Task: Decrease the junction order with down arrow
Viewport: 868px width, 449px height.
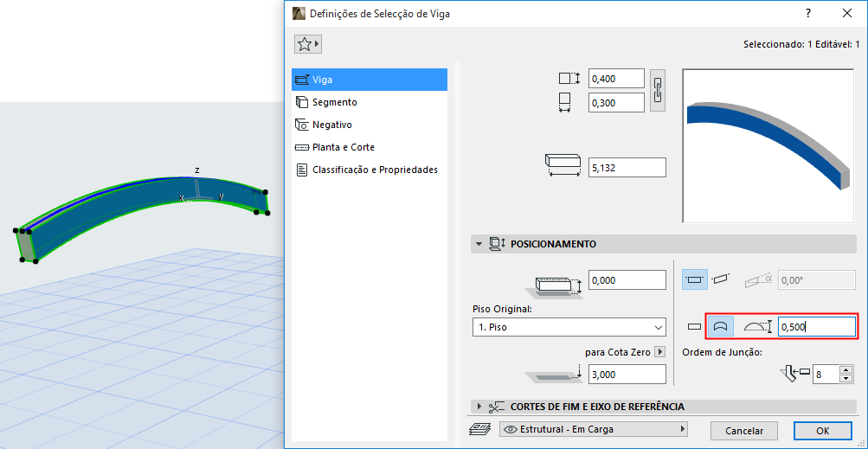Action: click(x=845, y=379)
